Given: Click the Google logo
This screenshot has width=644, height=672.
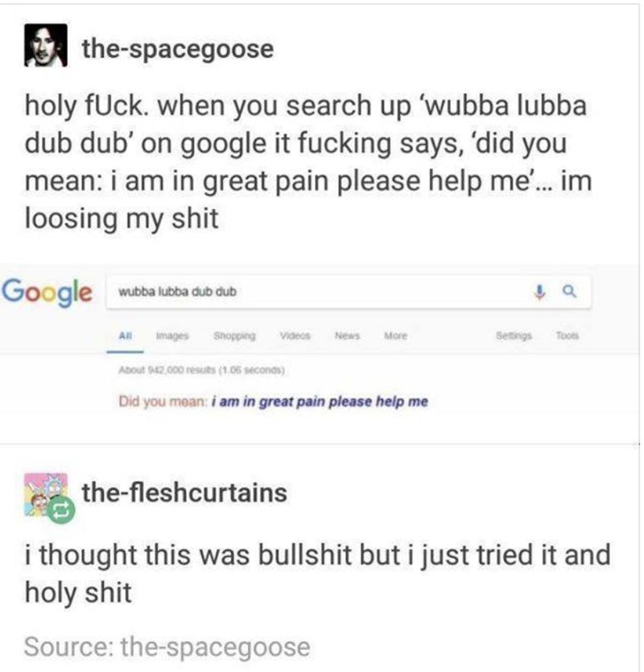Looking at the screenshot, I should pyautogui.click(x=47, y=292).
